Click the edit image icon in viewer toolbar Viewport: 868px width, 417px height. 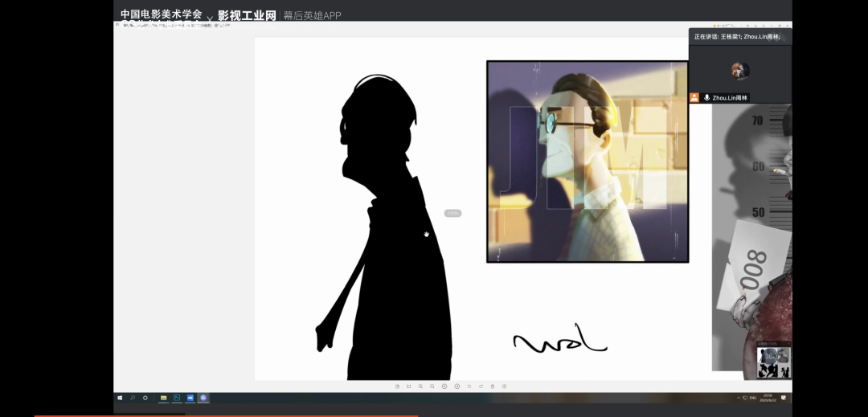pyautogui.click(x=397, y=386)
